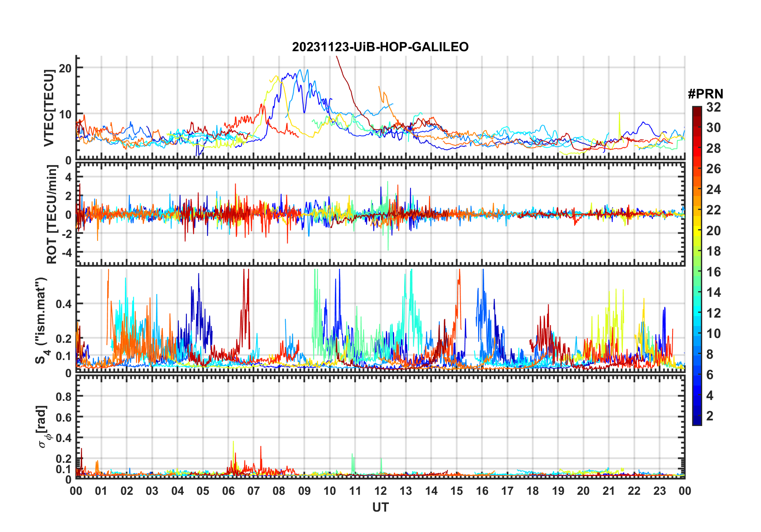Select the -4 tick on the ROT axis
761x532 pixels.
[x=67, y=253]
